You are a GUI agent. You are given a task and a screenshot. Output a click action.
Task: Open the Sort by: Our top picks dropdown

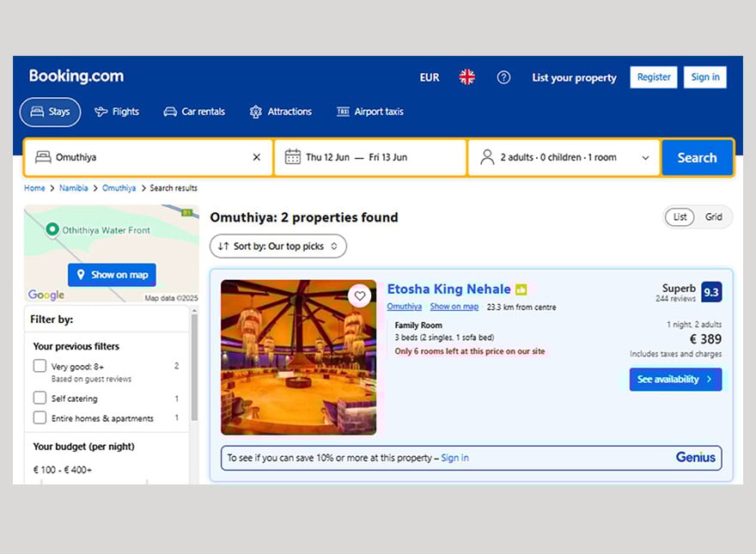(x=278, y=247)
